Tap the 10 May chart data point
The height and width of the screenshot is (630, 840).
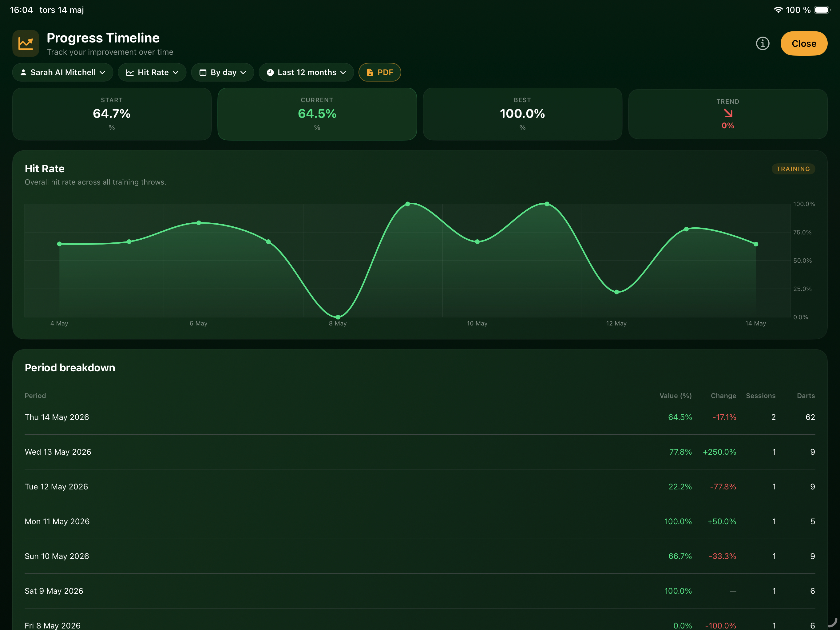click(477, 242)
